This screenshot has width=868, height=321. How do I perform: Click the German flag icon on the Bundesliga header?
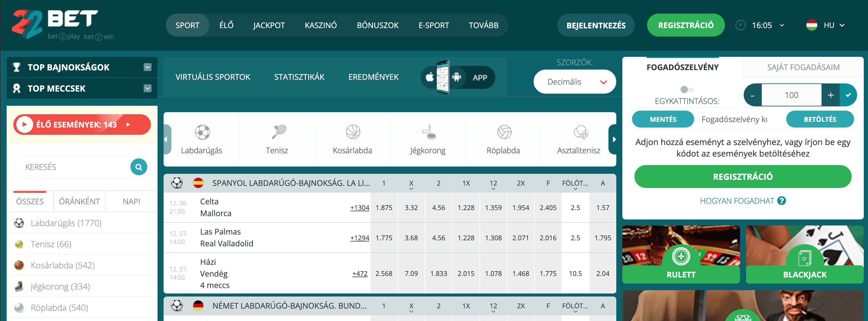[x=198, y=306]
